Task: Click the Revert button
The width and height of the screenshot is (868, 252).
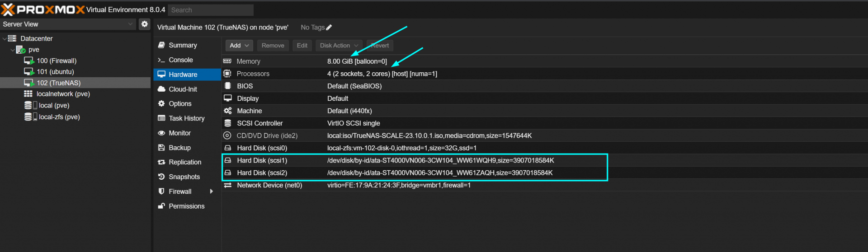Action: [380, 46]
